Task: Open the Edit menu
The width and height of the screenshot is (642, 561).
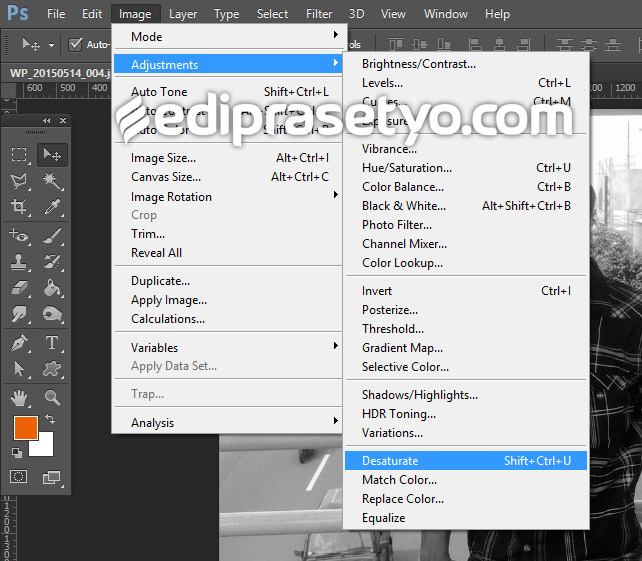Action: tap(92, 14)
